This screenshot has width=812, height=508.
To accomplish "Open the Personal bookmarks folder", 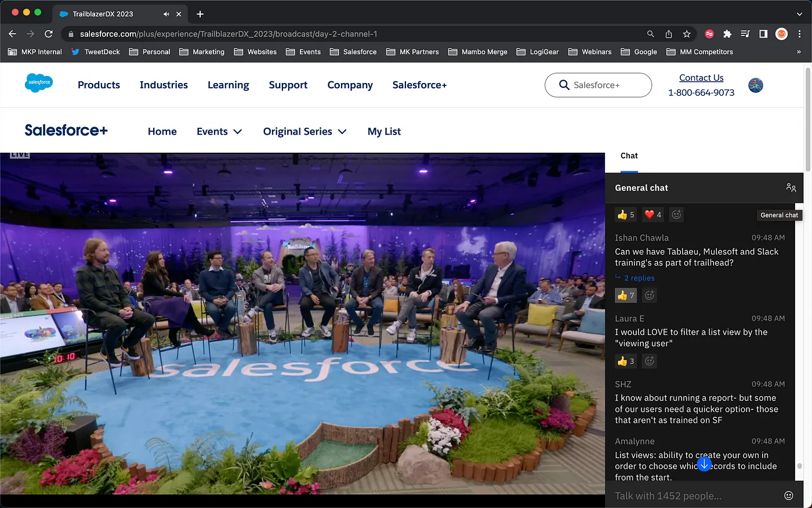I will click(150, 52).
